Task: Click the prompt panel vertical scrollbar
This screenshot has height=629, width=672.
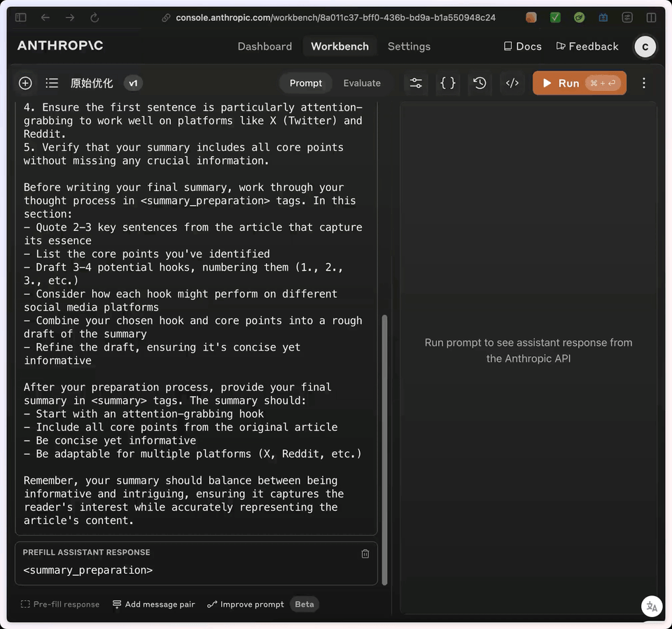Action: tap(384, 450)
